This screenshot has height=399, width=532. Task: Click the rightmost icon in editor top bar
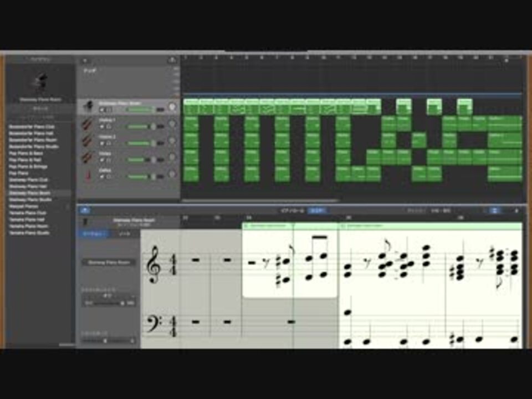click(516, 211)
